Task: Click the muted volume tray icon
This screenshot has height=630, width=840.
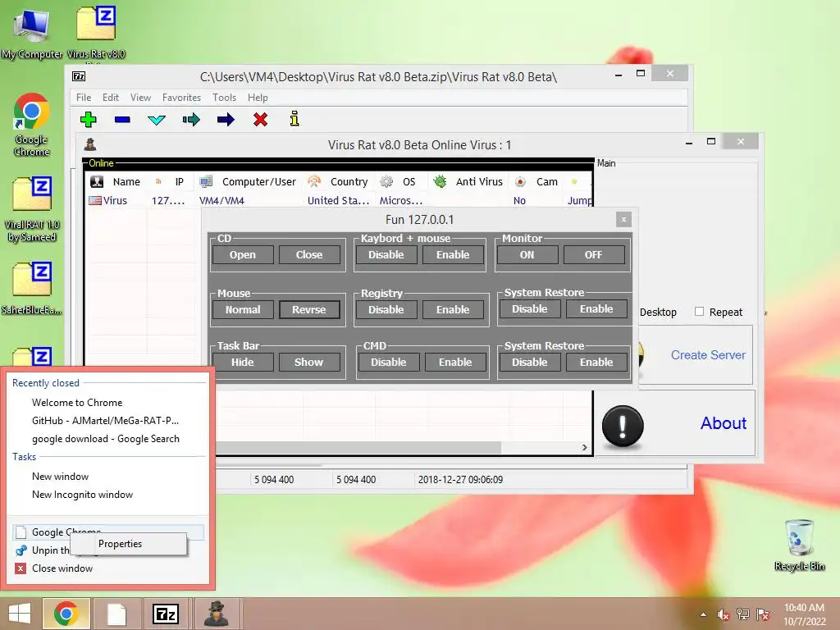Action: [723, 614]
